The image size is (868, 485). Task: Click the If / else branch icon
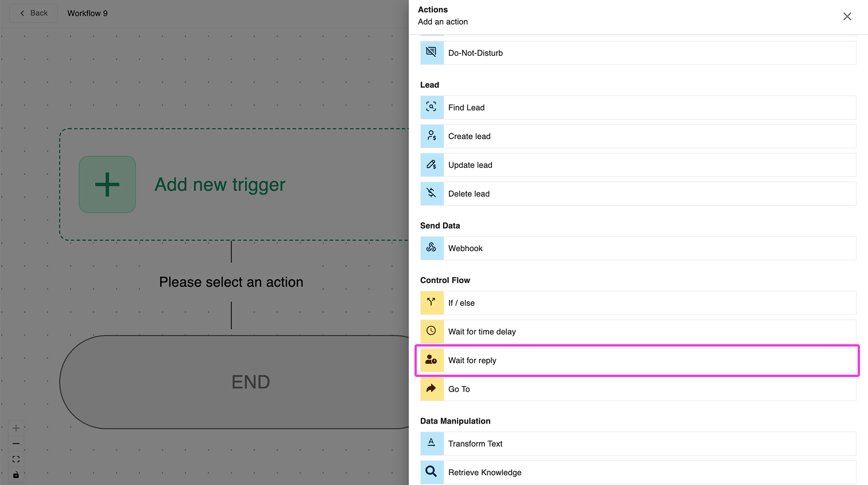pos(432,303)
